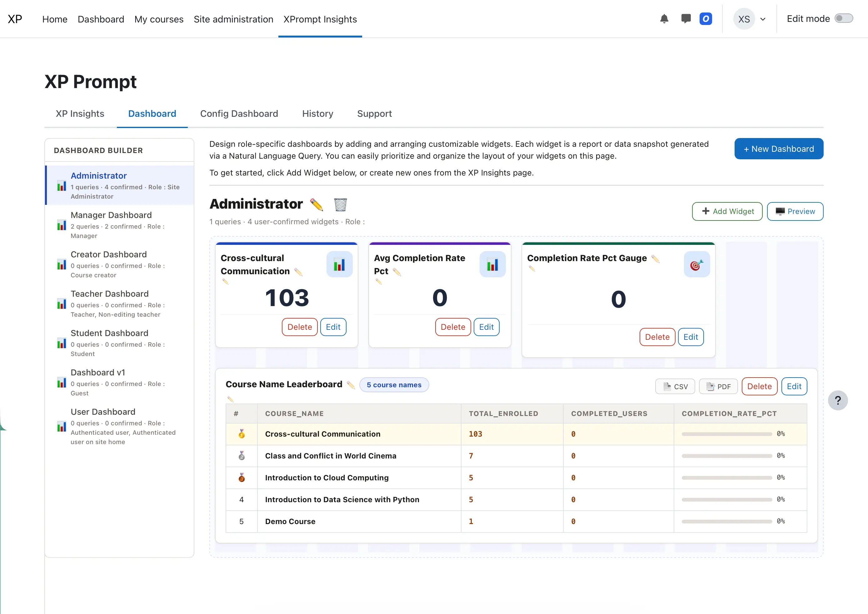Click chart icon next to Teacher Dashboard
This screenshot has height=614, width=868.
click(x=62, y=304)
